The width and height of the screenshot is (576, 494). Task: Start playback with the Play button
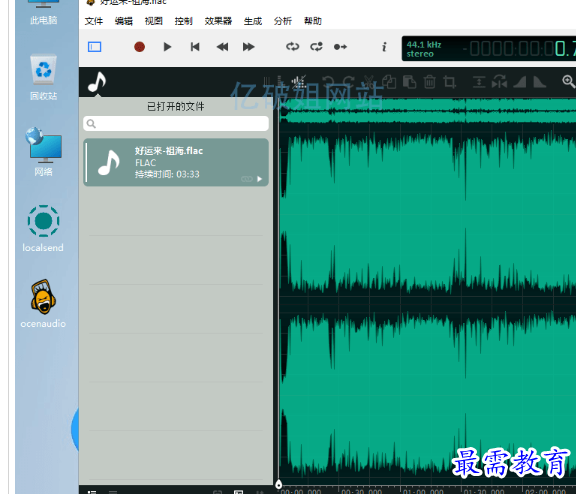point(167,47)
